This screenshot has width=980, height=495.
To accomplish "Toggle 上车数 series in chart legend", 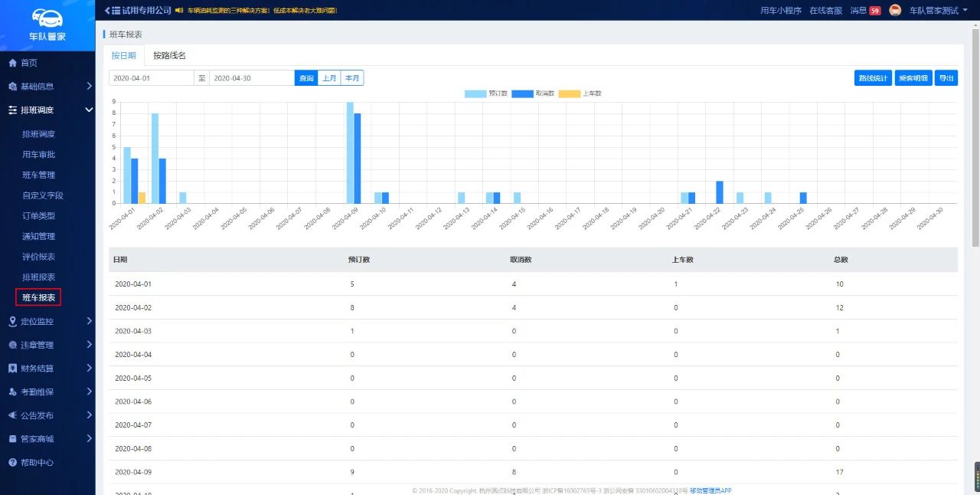I will point(569,93).
